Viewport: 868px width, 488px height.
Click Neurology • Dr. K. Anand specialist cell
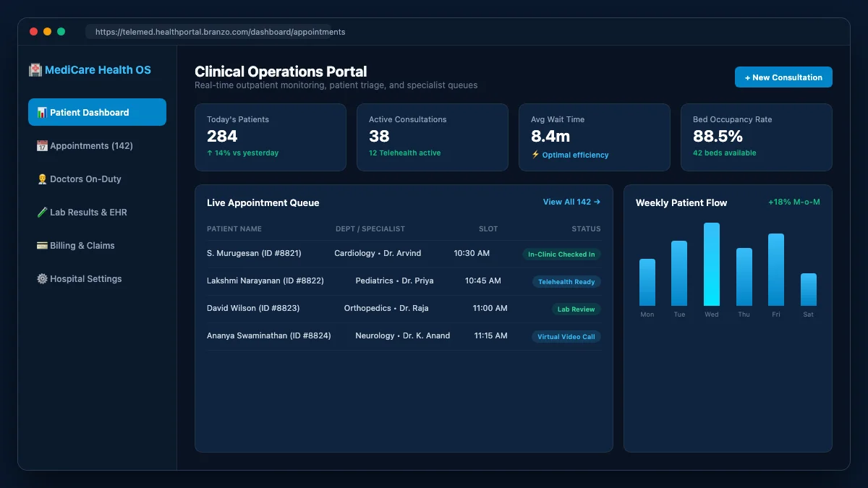coord(403,336)
